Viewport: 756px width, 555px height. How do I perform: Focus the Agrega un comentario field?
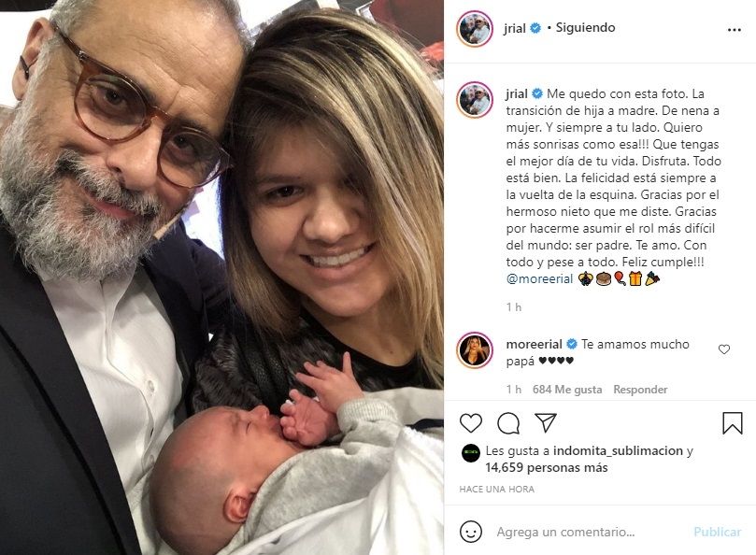coord(565,532)
